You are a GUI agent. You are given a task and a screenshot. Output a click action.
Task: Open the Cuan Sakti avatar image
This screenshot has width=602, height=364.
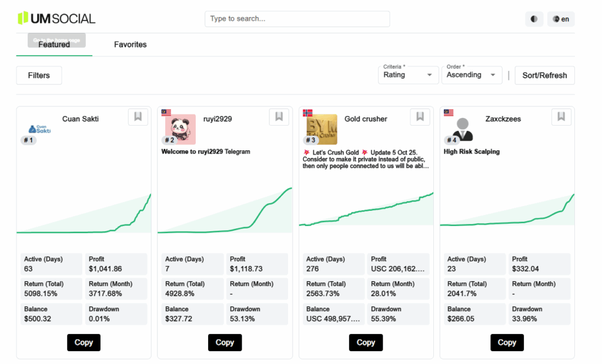pos(39,129)
